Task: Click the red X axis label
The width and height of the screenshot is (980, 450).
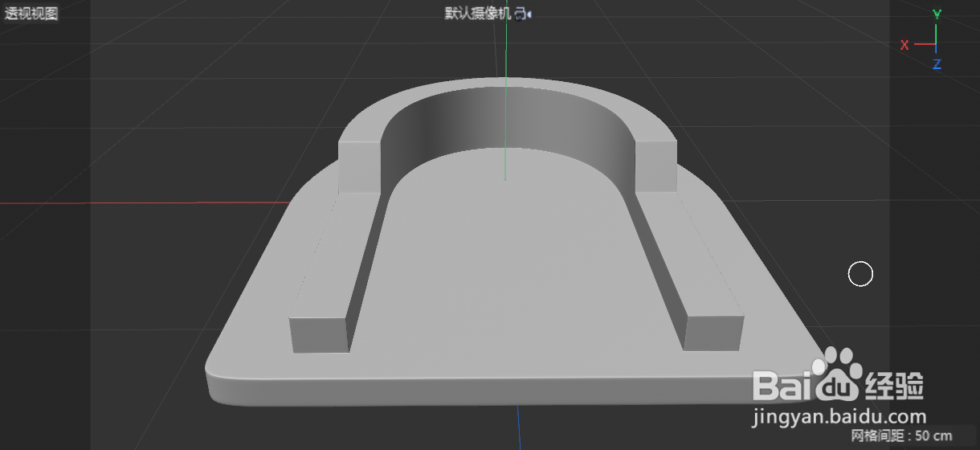Action: coord(904,45)
